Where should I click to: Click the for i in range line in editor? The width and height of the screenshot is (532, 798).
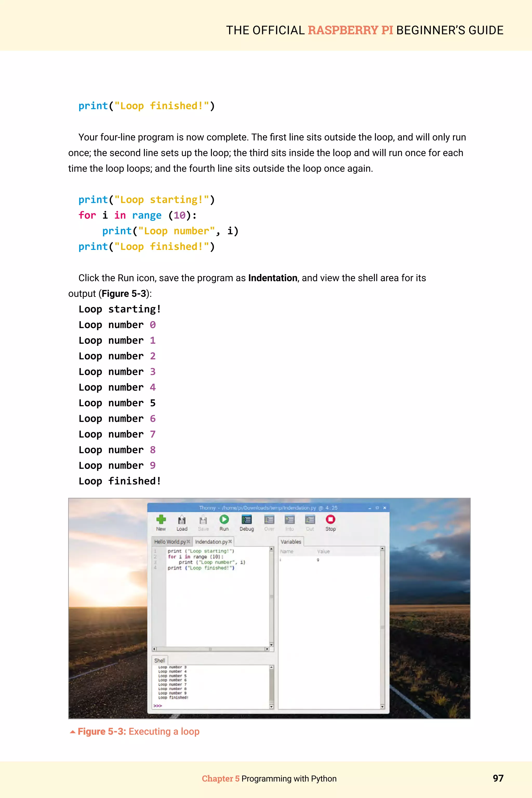(x=195, y=557)
